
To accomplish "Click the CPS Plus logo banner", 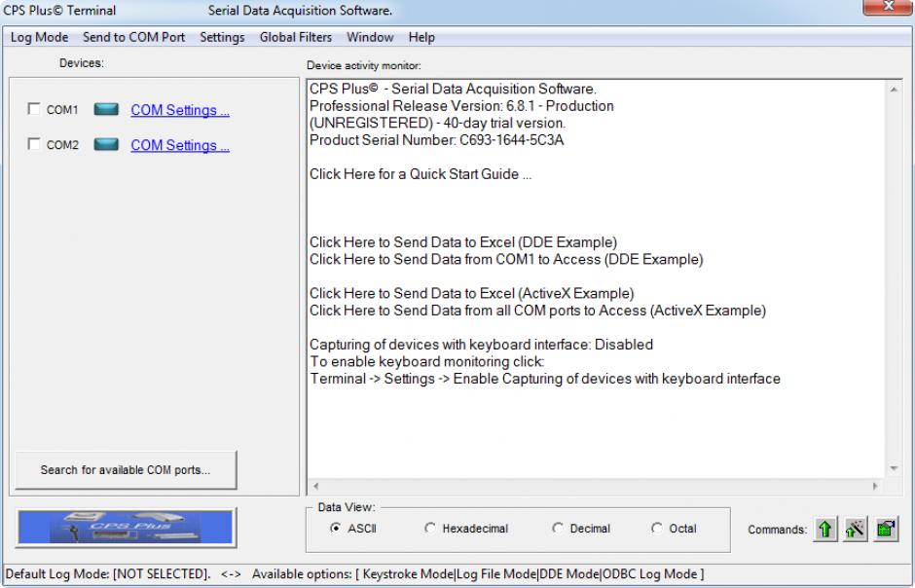I will click(126, 528).
